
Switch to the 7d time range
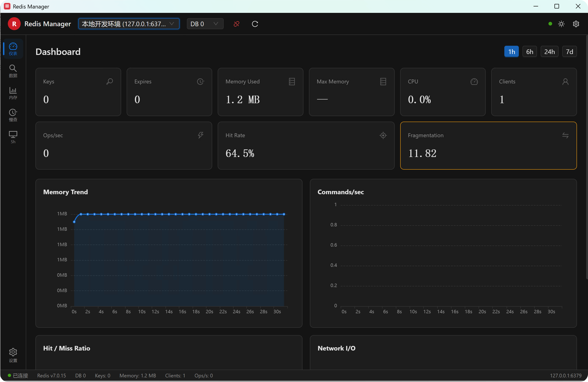pos(569,52)
